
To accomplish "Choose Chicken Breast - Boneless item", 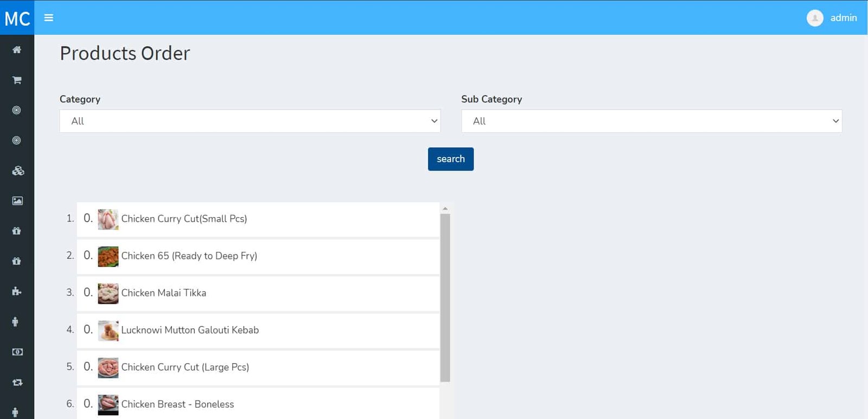I will pos(177,404).
